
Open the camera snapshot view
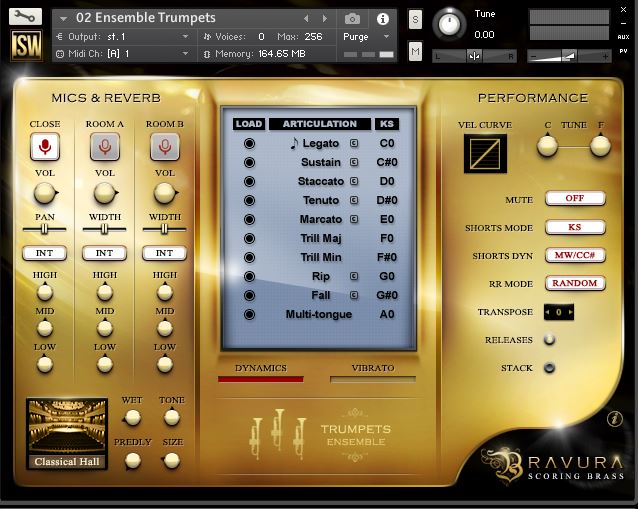(352, 19)
